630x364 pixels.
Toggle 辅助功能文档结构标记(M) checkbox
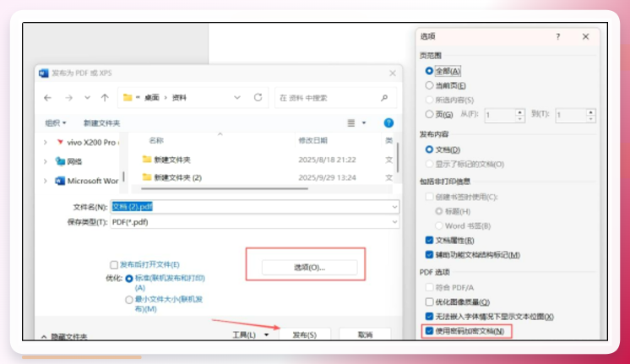(429, 255)
